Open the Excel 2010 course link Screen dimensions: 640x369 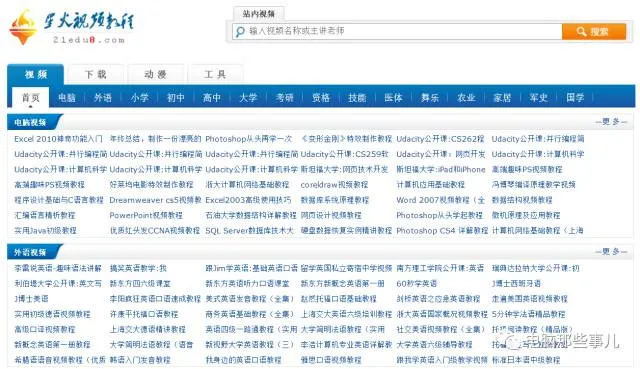pyautogui.click(x=58, y=139)
